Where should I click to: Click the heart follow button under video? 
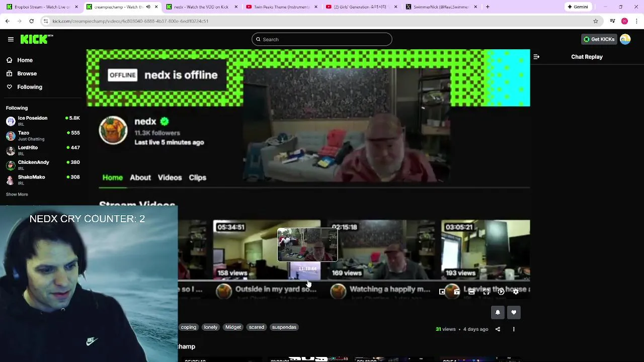514,312
